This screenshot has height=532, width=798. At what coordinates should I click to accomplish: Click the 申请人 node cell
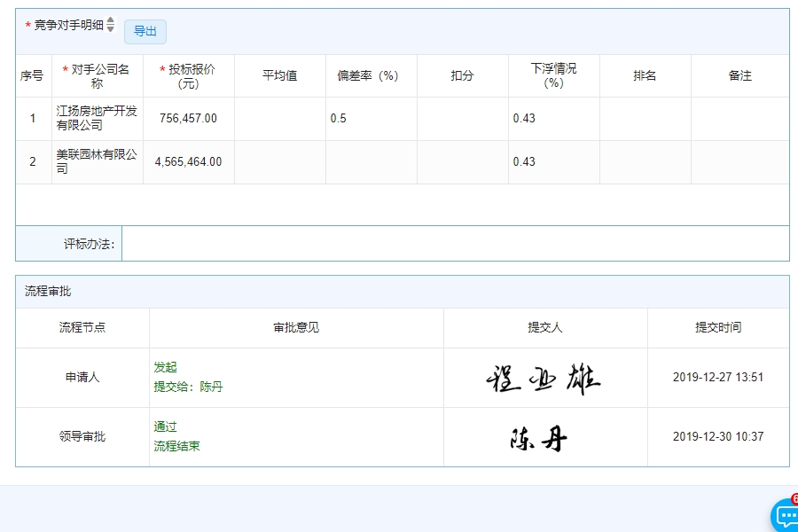click(x=82, y=377)
